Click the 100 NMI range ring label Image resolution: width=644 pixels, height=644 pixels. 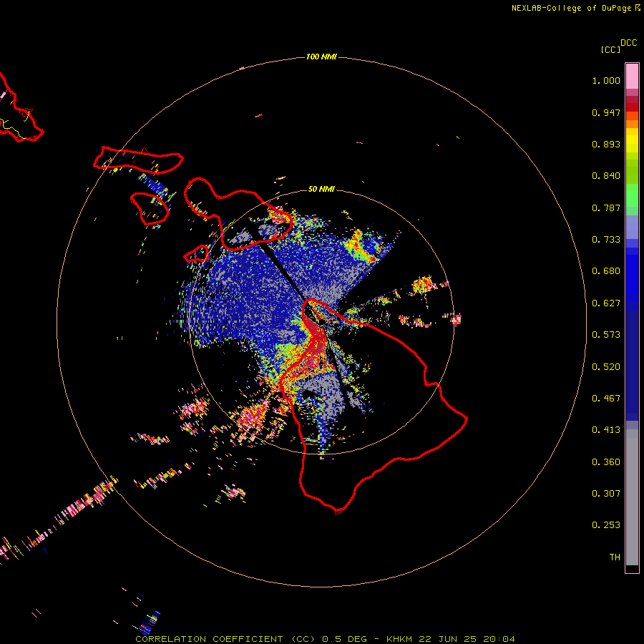coord(321,57)
